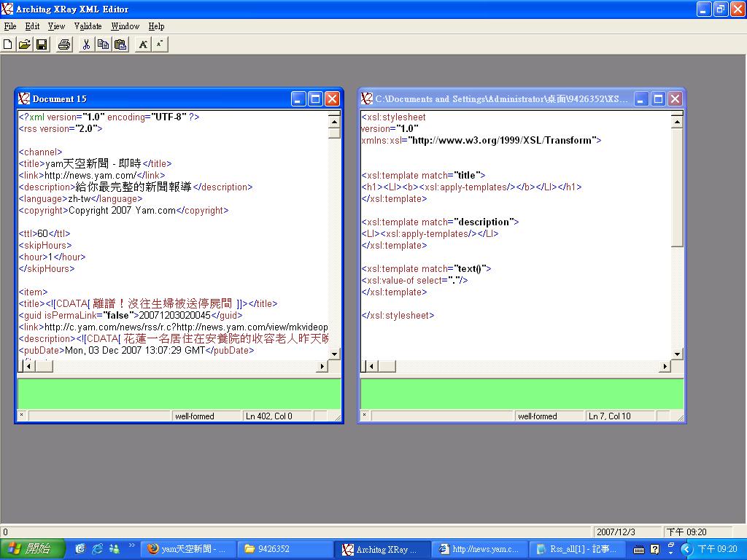Click the Print toolbar icon
This screenshot has height=560, width=747.
coord(64,44)
